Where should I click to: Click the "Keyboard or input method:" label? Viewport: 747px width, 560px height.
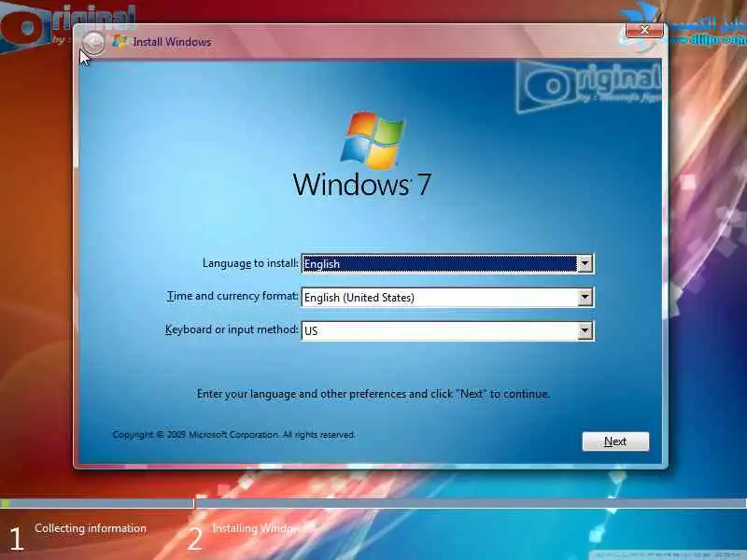(232, 329)
